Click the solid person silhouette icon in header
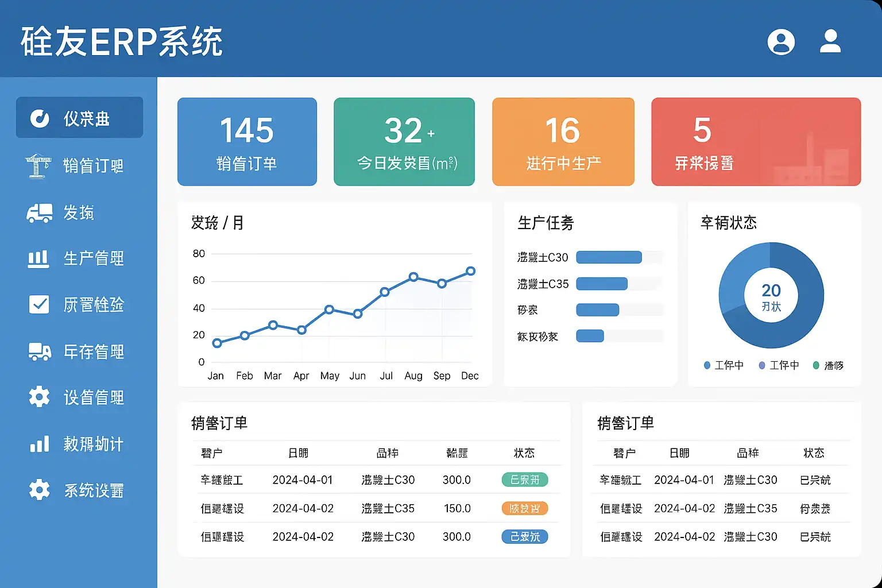The height and width of the screenshot is (588, 882). click(x=830, y=41)
